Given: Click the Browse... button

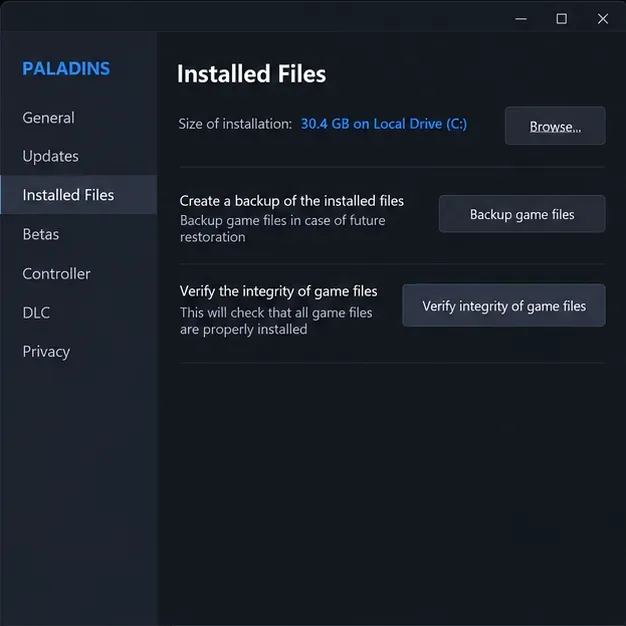Looking at the screenshot, I should [x=555, y=126].
